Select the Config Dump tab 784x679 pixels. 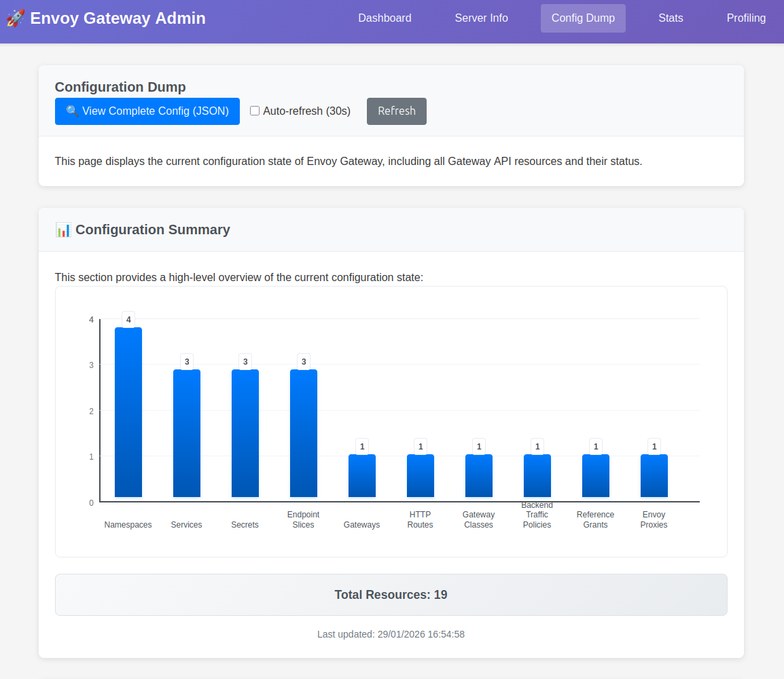583,18
